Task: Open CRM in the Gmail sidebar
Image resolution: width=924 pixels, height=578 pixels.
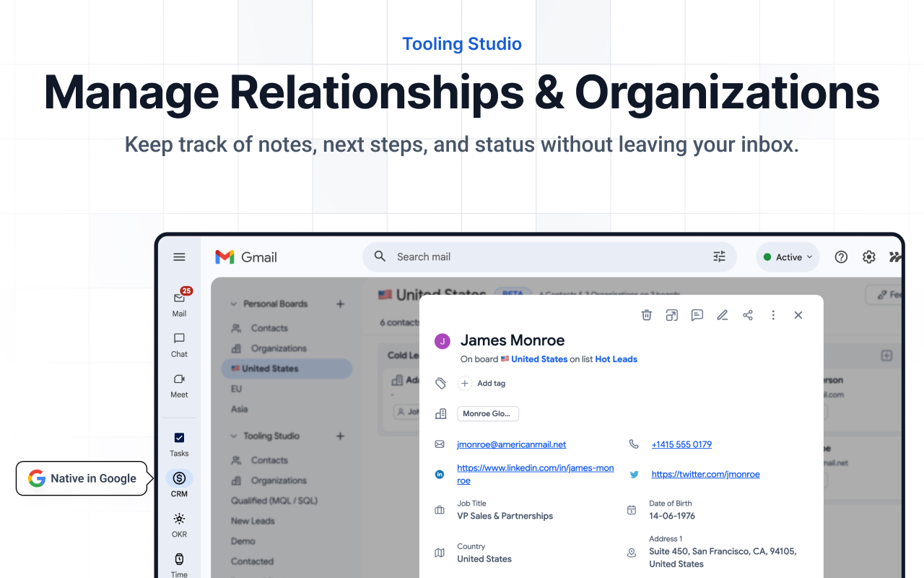Action: coord(179,483)
